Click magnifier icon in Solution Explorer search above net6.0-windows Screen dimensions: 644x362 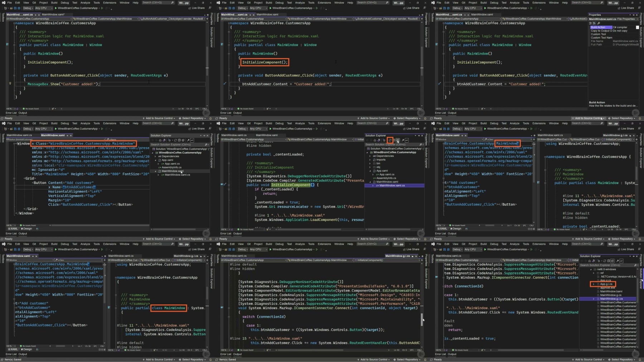[635, 265]
